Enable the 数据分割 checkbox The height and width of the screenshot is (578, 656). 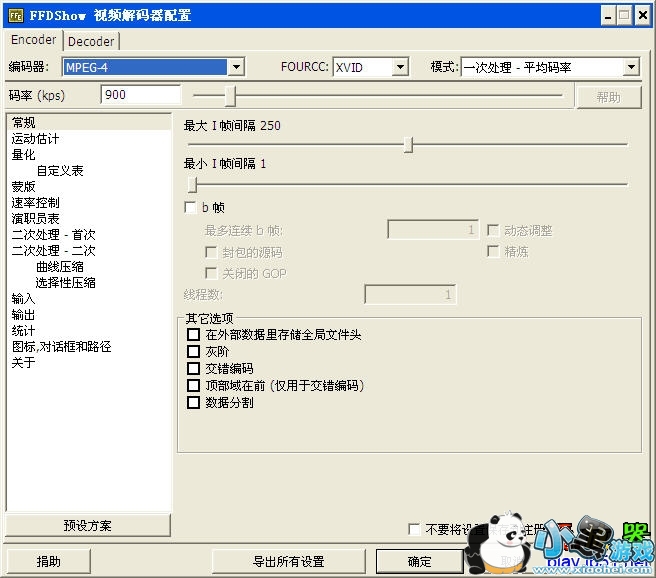[193, 402]
